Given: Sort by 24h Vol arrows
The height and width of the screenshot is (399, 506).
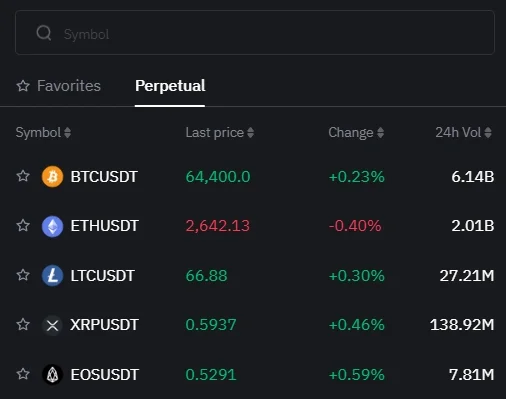Looking at the screenshot, I should pos(488,133).
